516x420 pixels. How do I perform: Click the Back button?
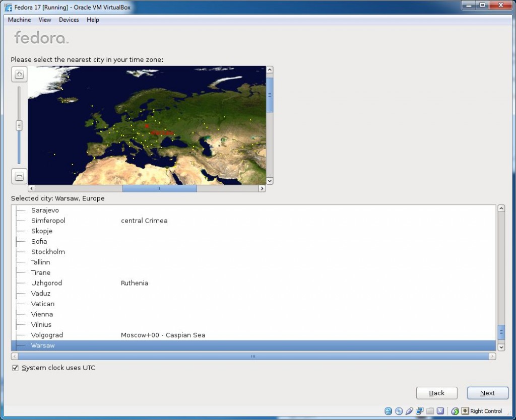(437, 393)
